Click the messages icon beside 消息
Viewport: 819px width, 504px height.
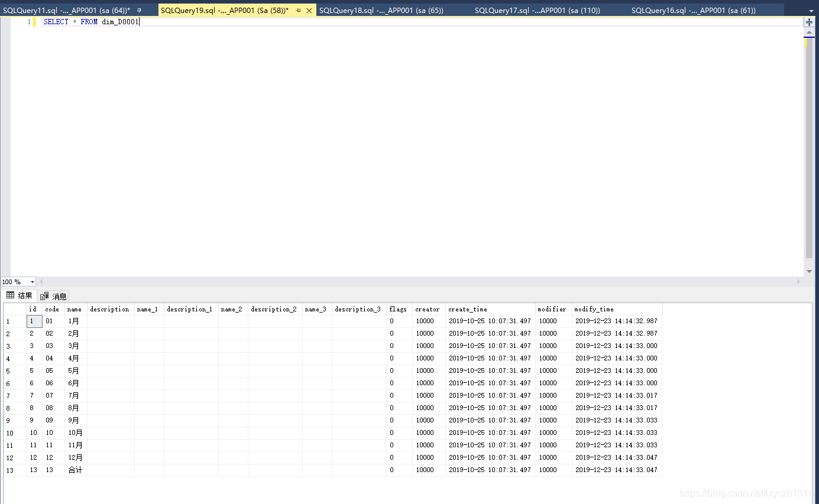(44, 296)
